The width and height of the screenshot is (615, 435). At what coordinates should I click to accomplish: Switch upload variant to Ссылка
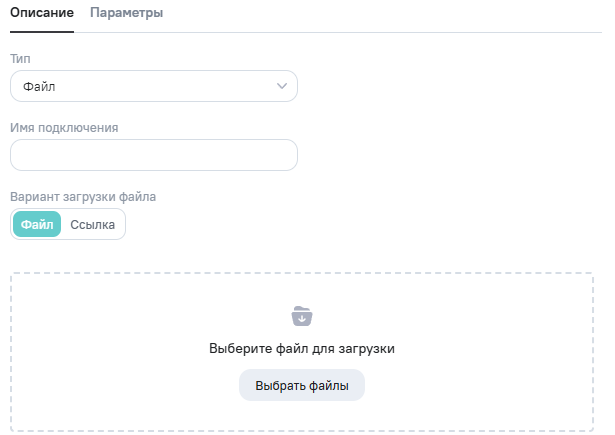[92, 225]
